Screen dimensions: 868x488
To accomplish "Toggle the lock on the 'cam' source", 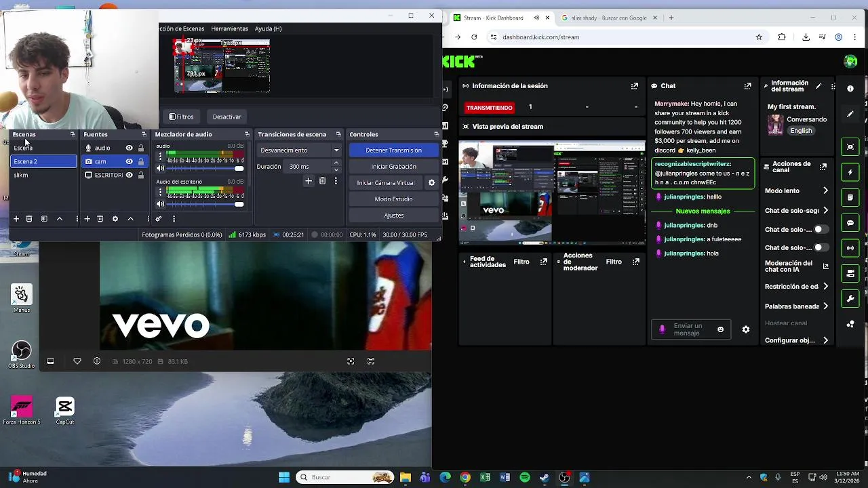I will (140, 161).
